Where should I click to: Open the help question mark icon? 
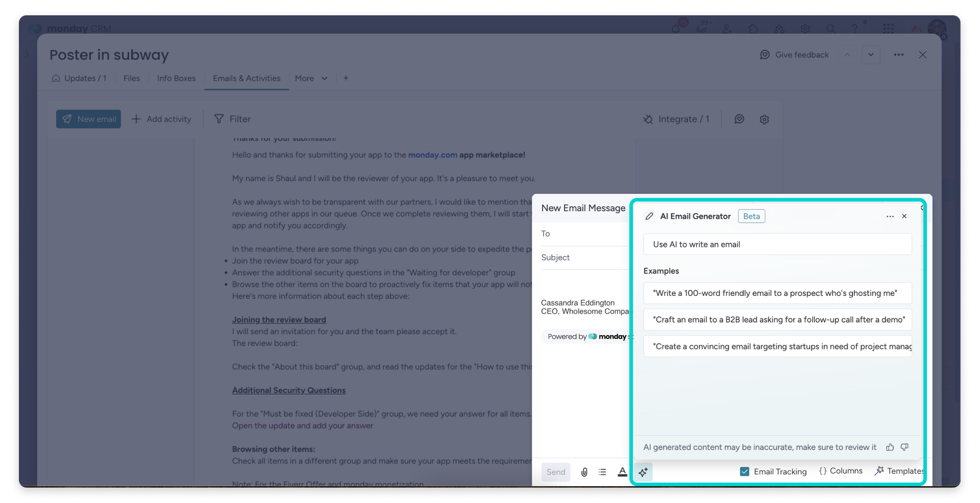tap(855, 29)
